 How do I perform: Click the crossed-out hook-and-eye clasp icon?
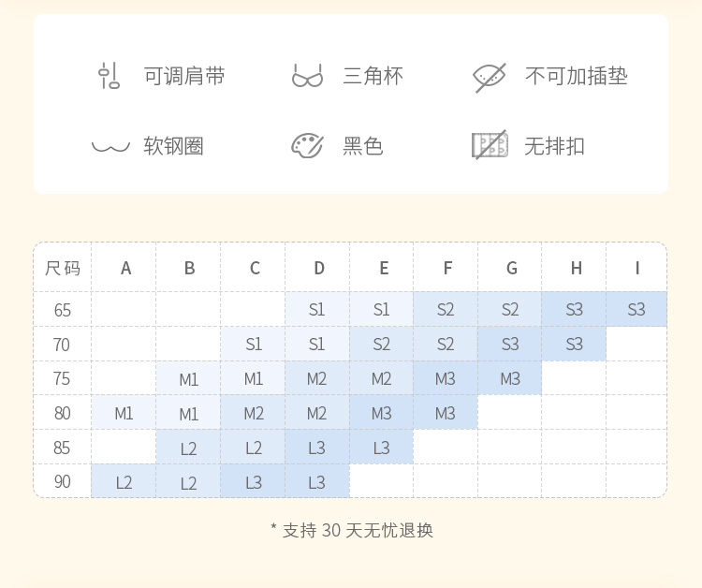(x=490, y=144)
